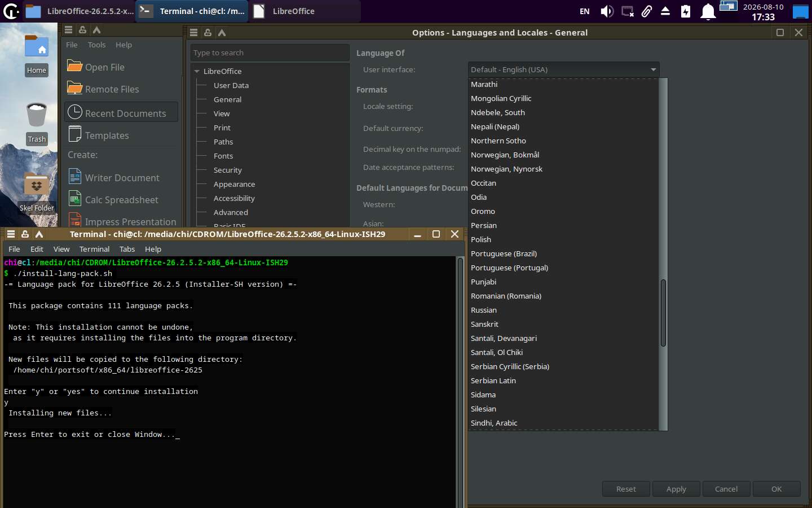Click the language list scrollbar thumb
The width and height of the screenshot is (812, 508).
click(x=663, y=313)
